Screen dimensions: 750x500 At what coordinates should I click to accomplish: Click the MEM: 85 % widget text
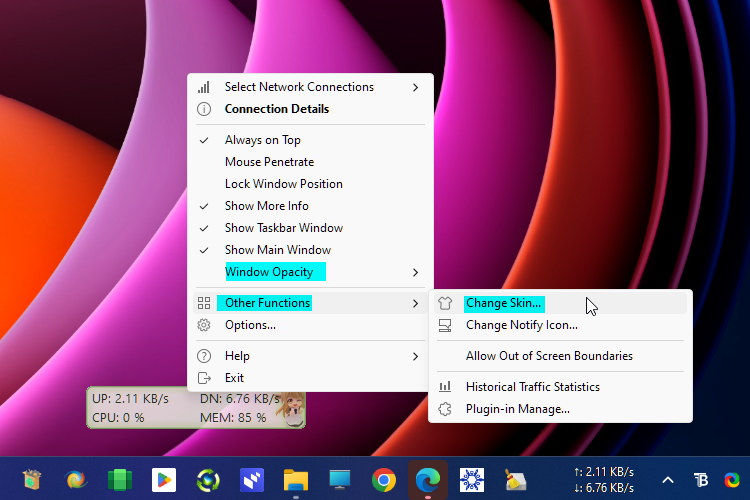pos(233,418)
